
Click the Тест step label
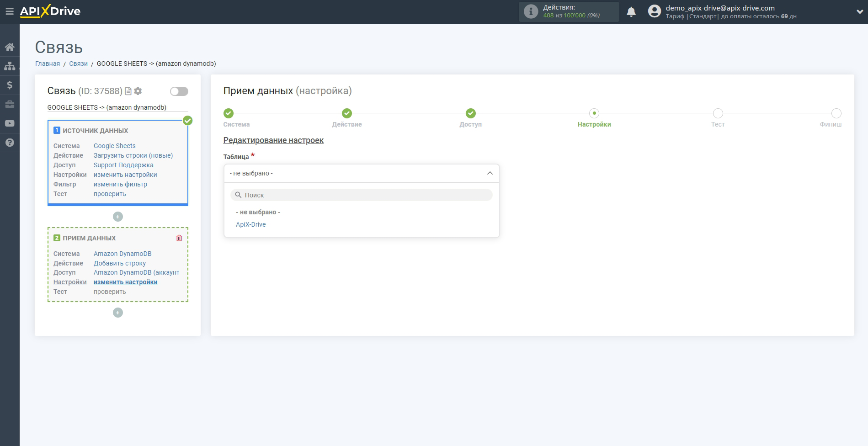pyautogui.click(x=718, y=124)
